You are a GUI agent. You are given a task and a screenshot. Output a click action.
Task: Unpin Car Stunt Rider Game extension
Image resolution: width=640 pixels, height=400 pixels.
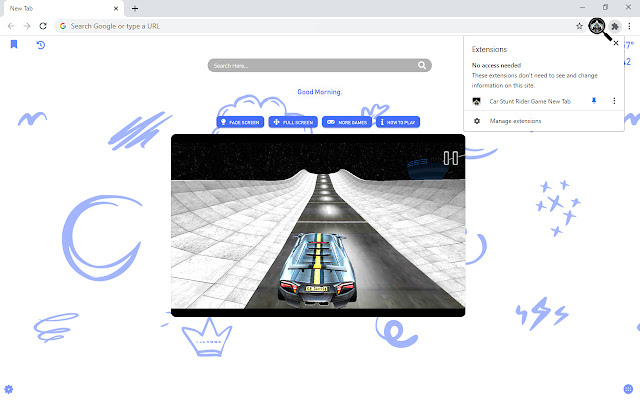(x=594, y=101)
